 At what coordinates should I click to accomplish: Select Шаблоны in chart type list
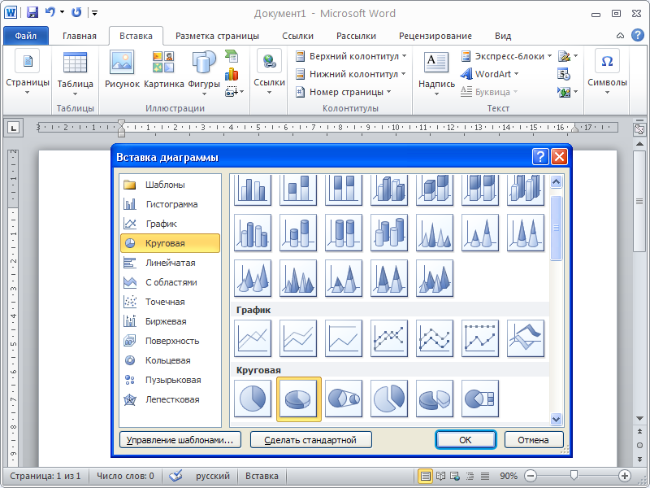(x=170, y=184)
